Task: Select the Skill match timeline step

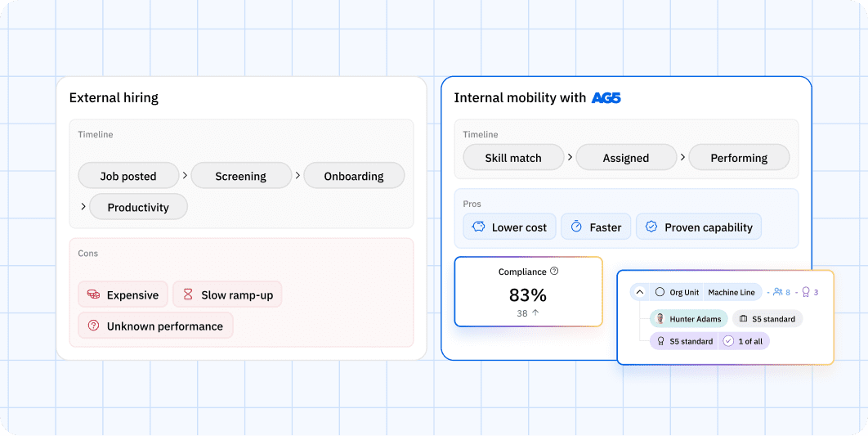Action: click(513, 157)
